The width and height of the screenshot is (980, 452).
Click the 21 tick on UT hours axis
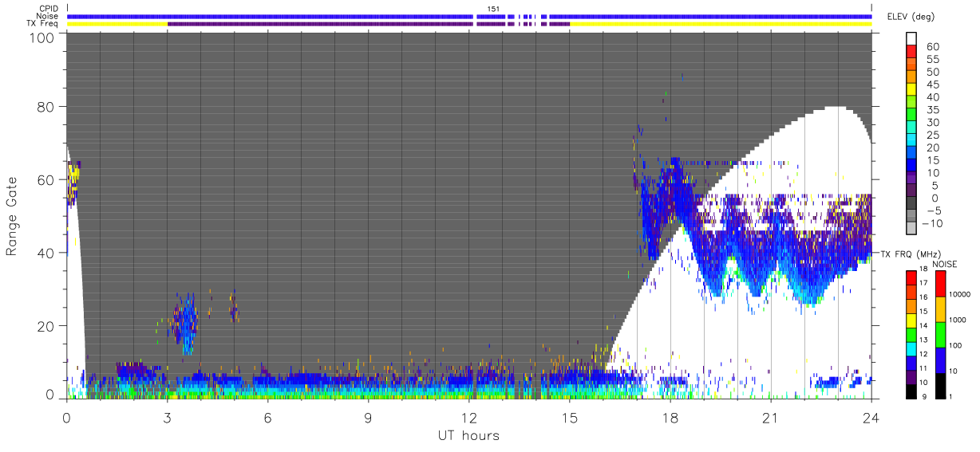click(x=771, y=416)
